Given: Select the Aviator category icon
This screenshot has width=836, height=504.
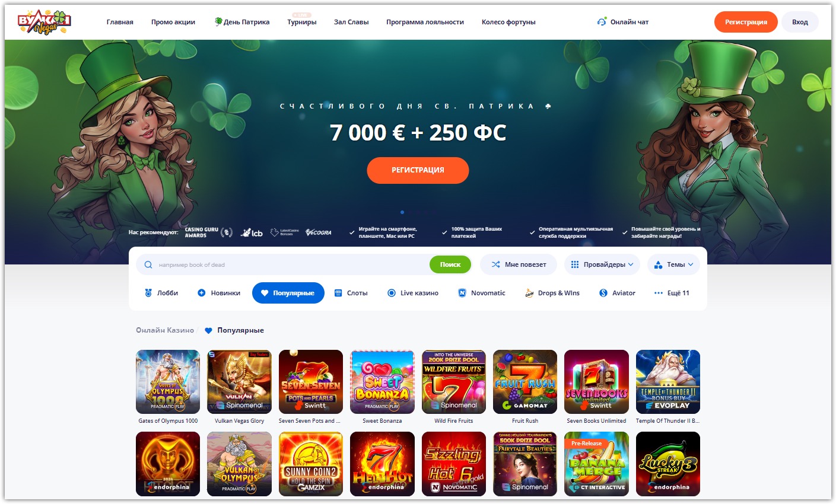Looking at the screenshot, I should pyautogui.click(x=603, y=293).
